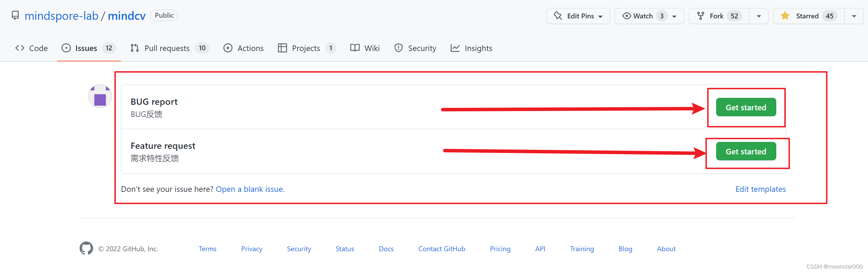Open Pricing in the footer

500,249
